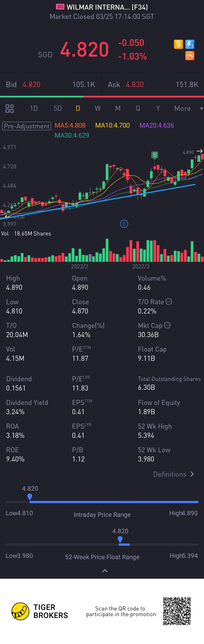The height and width of the screenshot is (644, 204).
Task: Tap the yellow dollar sign icon
Action: click(178, 44)
